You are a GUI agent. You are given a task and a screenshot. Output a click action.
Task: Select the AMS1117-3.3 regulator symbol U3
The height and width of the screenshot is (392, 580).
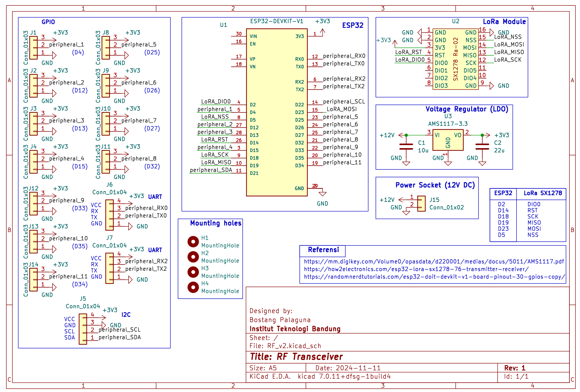[x=448, y=140]
